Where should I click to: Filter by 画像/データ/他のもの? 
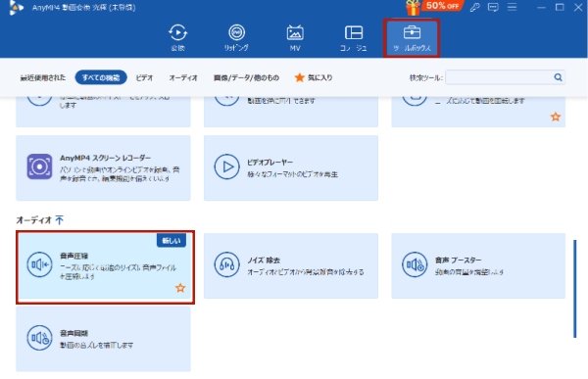coord(246,77)
